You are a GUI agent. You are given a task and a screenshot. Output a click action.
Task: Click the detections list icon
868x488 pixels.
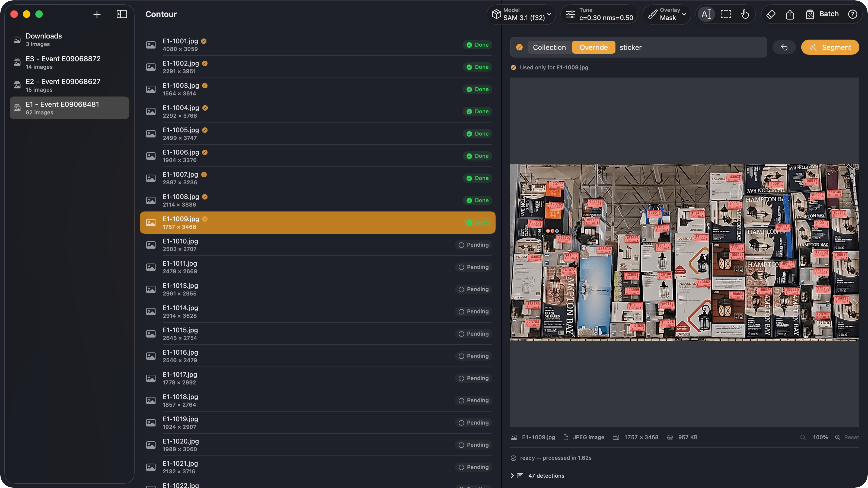[520, 476]
